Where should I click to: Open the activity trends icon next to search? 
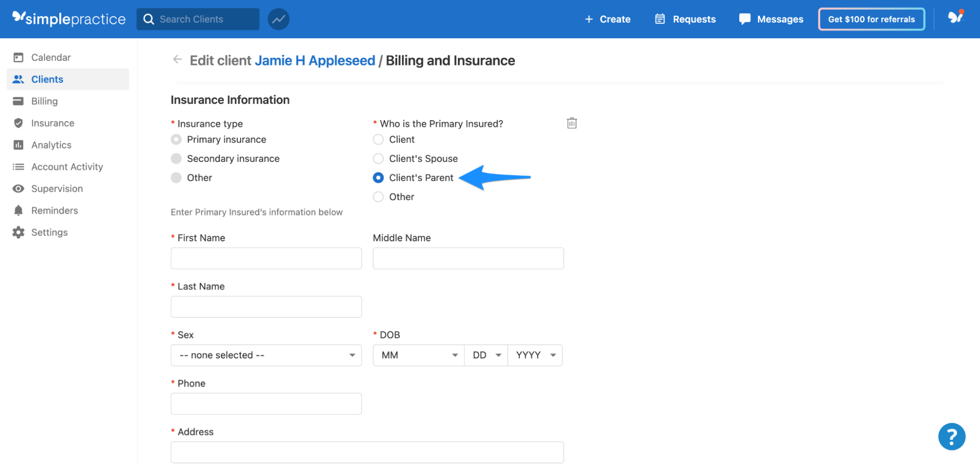[x=278, y=19]
